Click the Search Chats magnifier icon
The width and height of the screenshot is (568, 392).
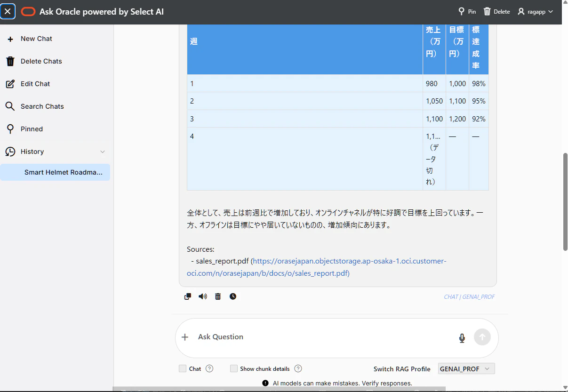click(x=10, y=106)
